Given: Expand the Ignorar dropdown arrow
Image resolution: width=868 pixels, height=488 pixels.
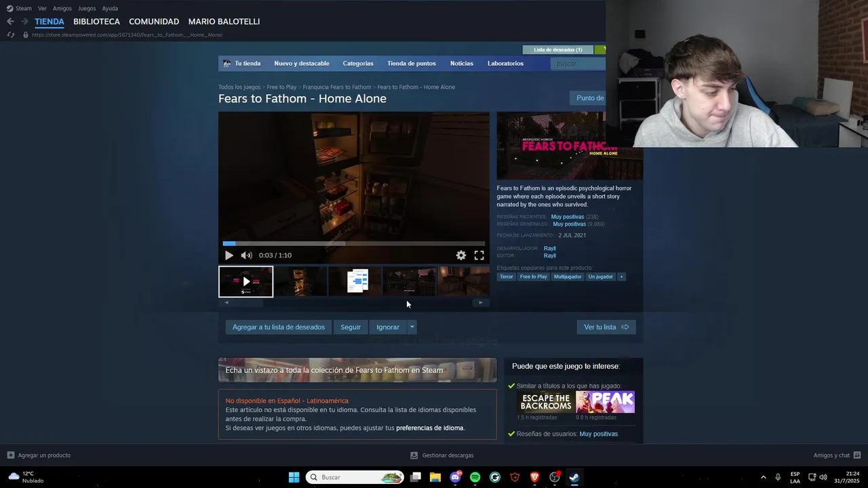Looking at the screenshot, I should (x=412, y=327).
